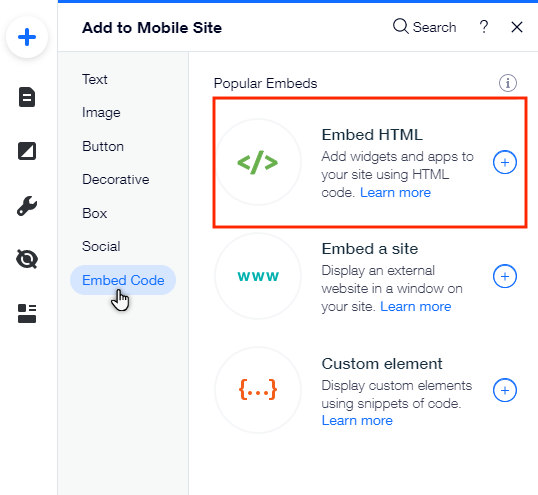Click the info icon beside Popular Embeds

[507, 83]
